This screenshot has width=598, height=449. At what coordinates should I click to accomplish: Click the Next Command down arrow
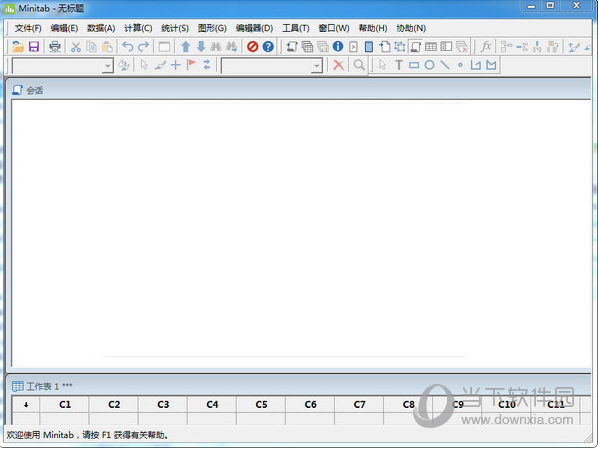(201, 47)
